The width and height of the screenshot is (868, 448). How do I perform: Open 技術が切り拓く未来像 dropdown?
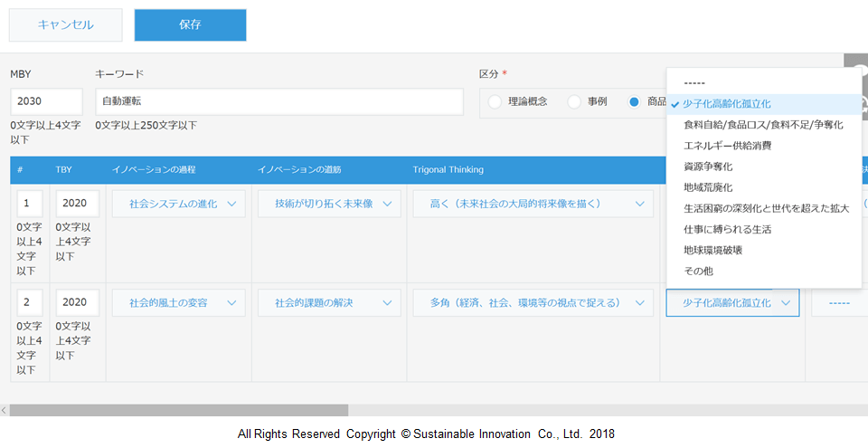click(329, 204)
